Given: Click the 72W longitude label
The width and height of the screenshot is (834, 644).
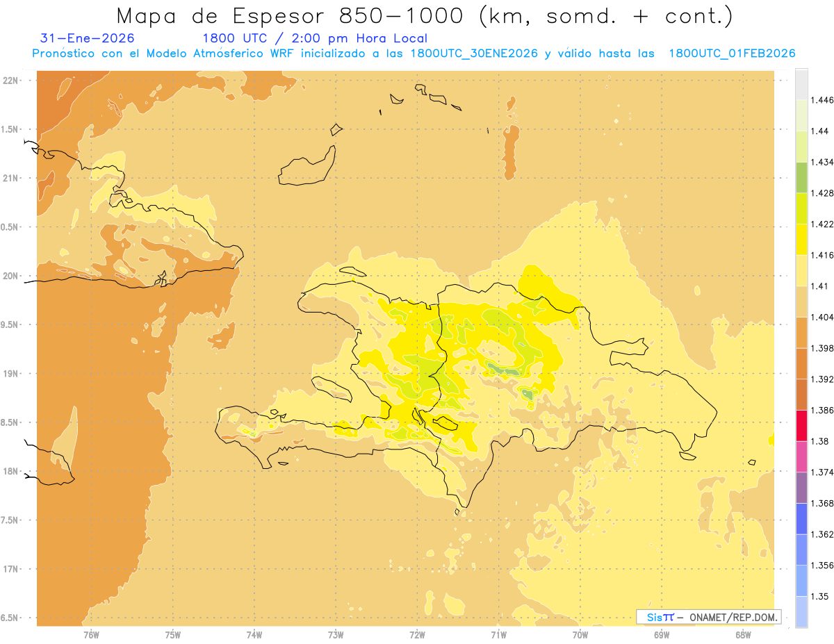Looking at the screenshot, I should [417, 634].
